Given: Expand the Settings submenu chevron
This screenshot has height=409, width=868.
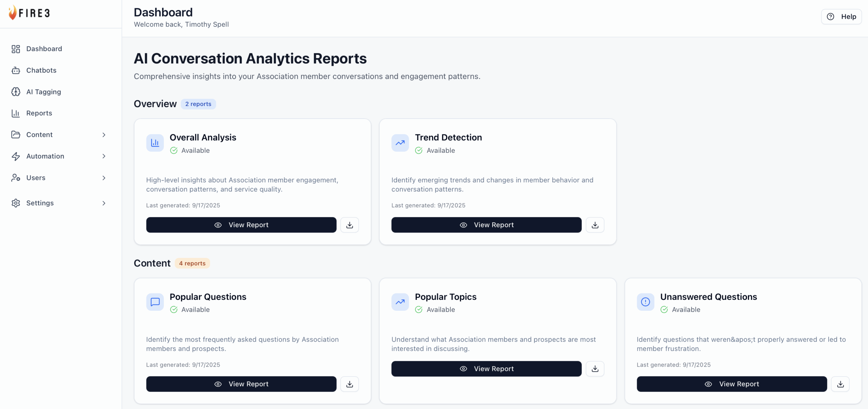Looking at the screenshot, I should click(104, 203).
